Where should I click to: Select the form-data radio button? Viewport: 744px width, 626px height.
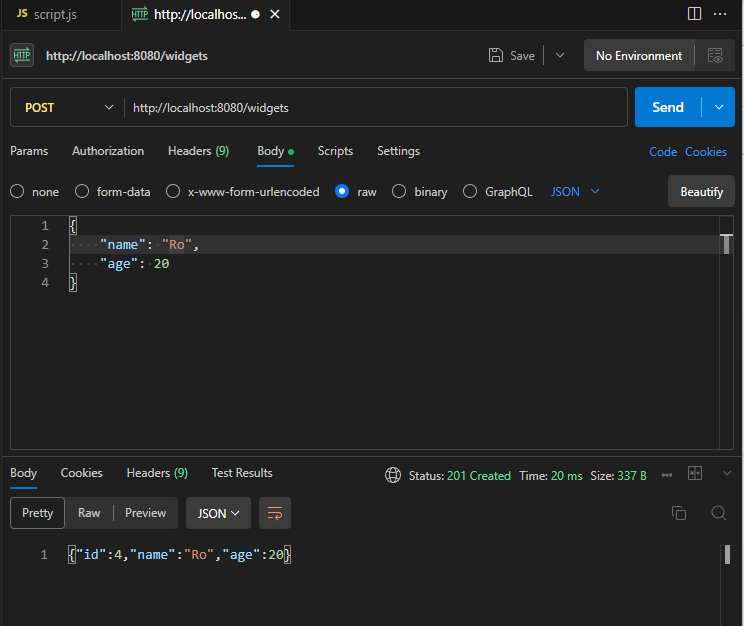tap(83, 191)
